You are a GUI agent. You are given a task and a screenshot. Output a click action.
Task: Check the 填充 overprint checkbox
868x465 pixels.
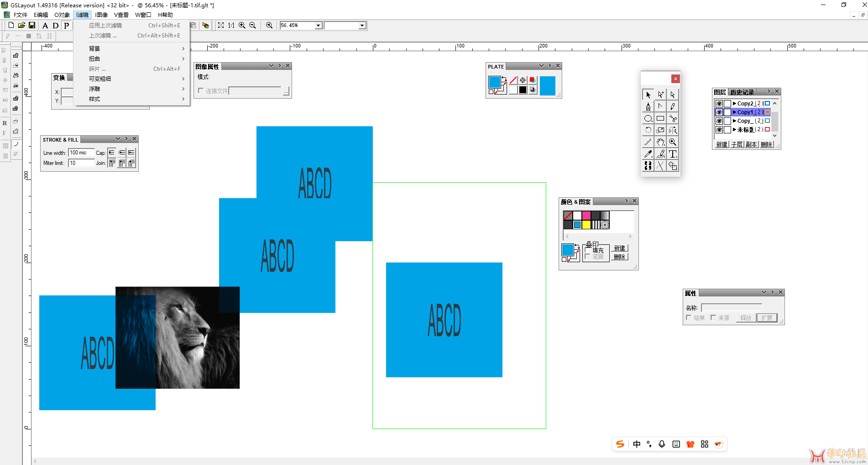pyautogui.click(x=588, y=250)
